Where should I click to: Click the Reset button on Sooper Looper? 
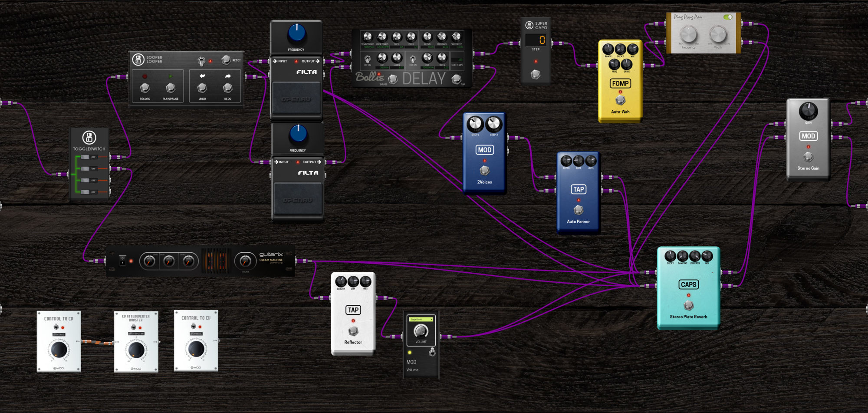226,60
